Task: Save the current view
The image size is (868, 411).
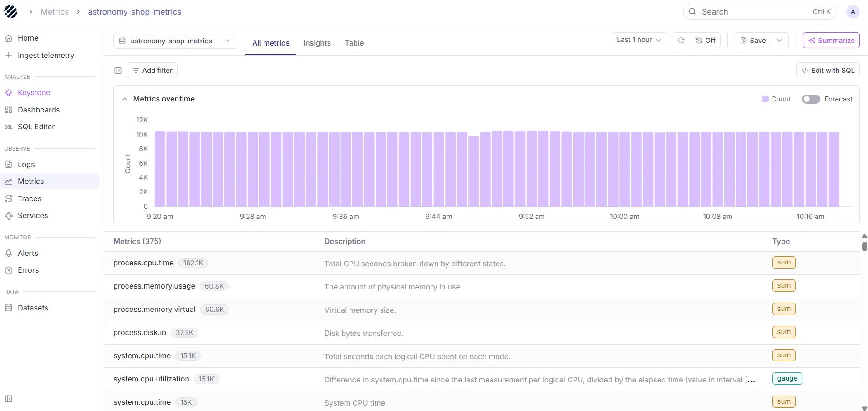Action: click(x=753, y=41)
